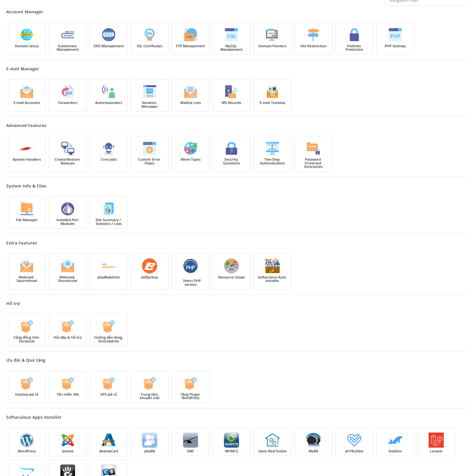468x476 pixels.
Task: Open Hotlinks Protection
Action: point(354,38)
